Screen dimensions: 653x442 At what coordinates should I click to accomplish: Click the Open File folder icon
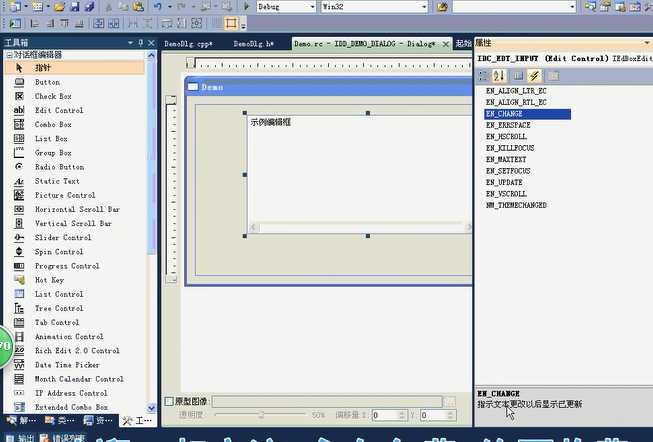[59, 7]
